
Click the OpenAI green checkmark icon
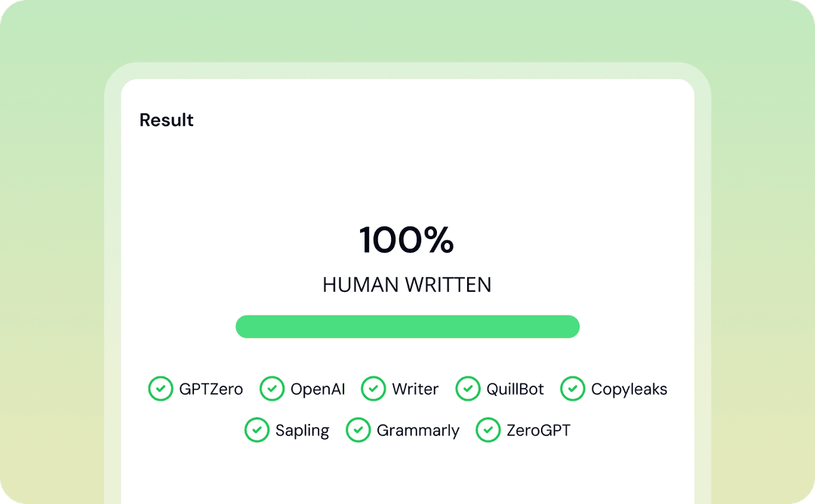pyautogui.click(x=272, y=389)
